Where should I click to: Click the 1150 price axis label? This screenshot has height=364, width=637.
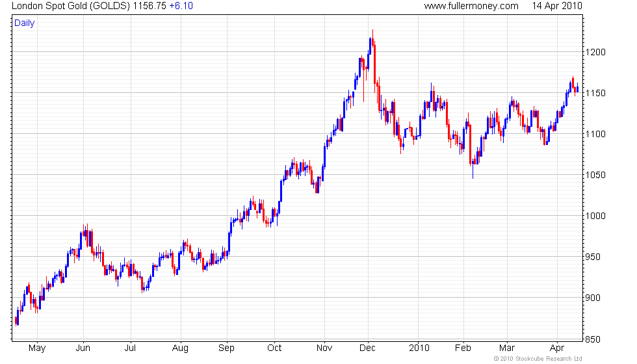(x=595, y=93)
